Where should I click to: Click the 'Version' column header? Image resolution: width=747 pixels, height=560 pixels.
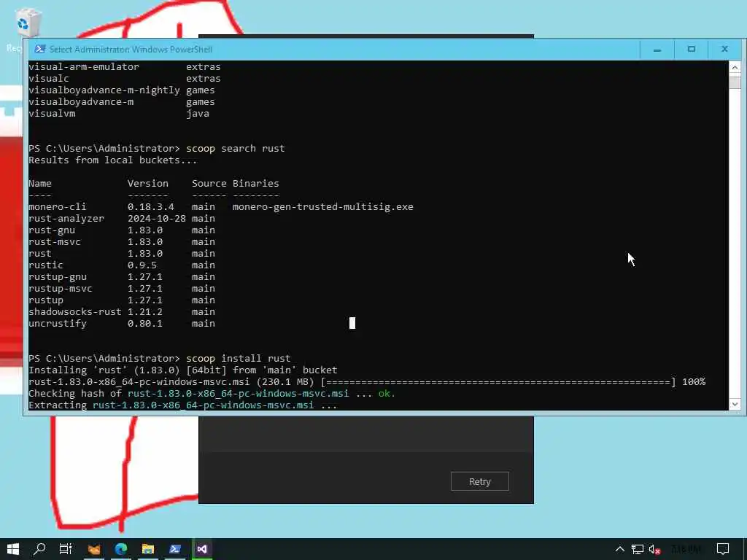(147, 184)
